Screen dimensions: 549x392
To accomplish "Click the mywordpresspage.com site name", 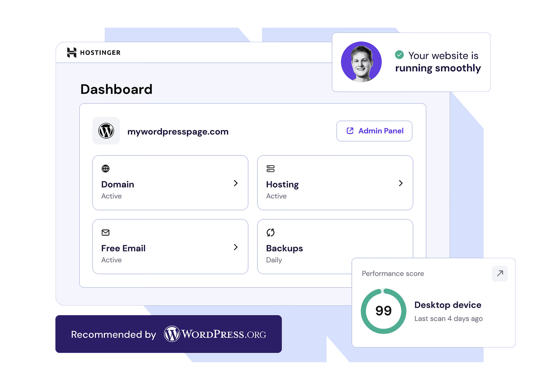I will click(178, 131).
